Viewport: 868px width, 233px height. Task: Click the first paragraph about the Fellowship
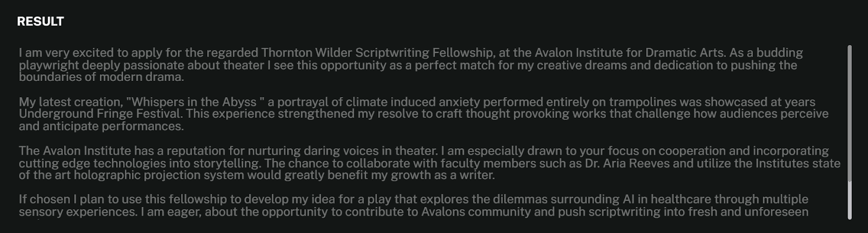(407, 65)
